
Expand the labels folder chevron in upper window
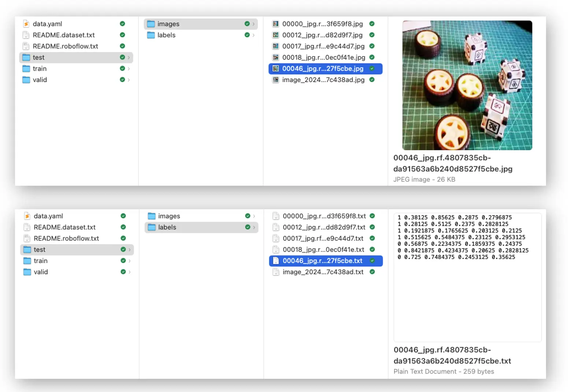(x=253, y=35)
